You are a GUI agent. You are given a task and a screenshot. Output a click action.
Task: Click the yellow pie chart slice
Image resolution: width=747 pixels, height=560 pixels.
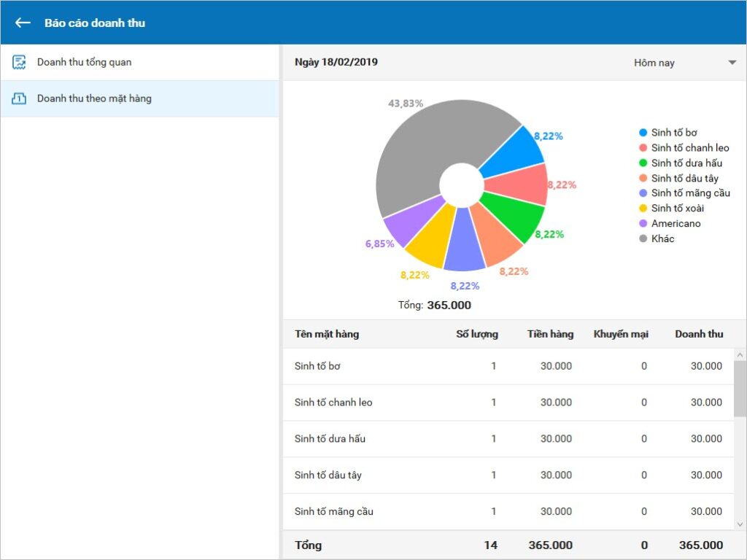pos(430,237)
